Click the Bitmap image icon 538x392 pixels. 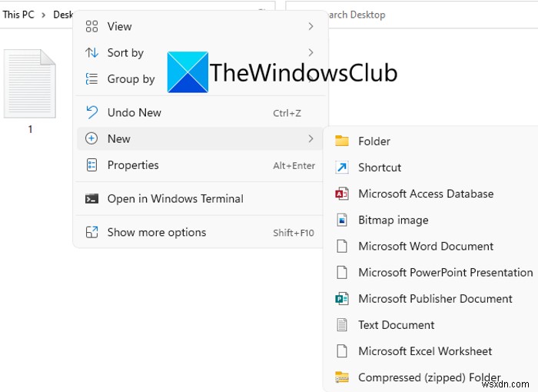point(342,220)
